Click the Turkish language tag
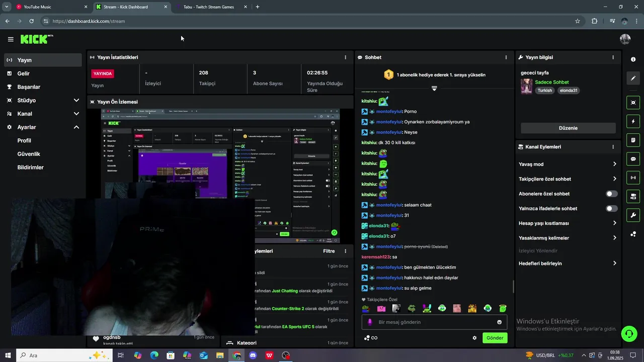The width and height of the screenshot is (644, 362). (544, 90)
